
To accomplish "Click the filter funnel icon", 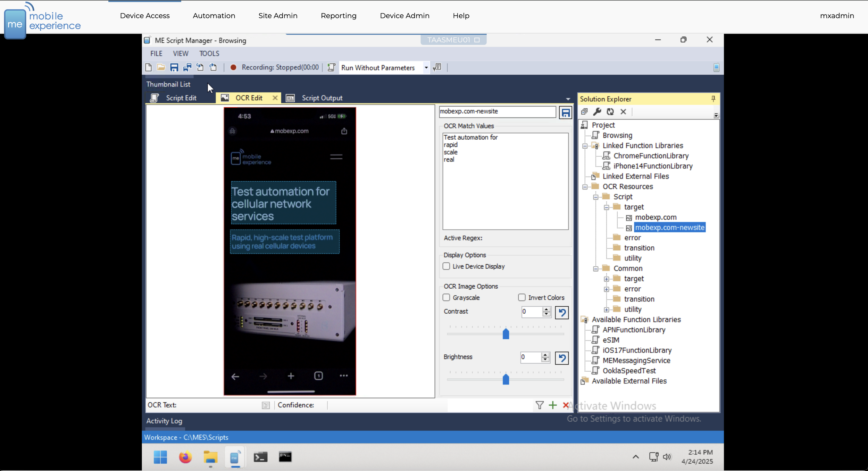I will (x=539, y=405).
